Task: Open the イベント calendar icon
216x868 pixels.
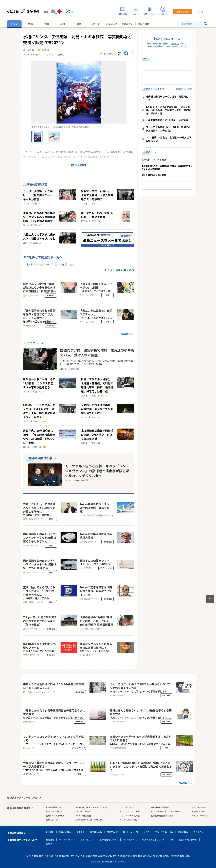Action: point(136,9)
